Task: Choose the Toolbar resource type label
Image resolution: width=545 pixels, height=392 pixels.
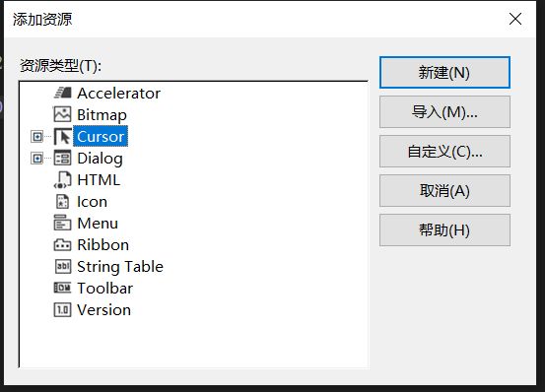Action: [105, 289]
